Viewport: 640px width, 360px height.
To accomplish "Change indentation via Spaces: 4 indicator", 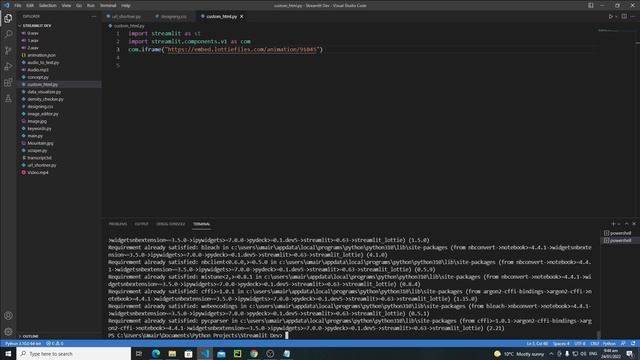I will (x=561, y=344).
